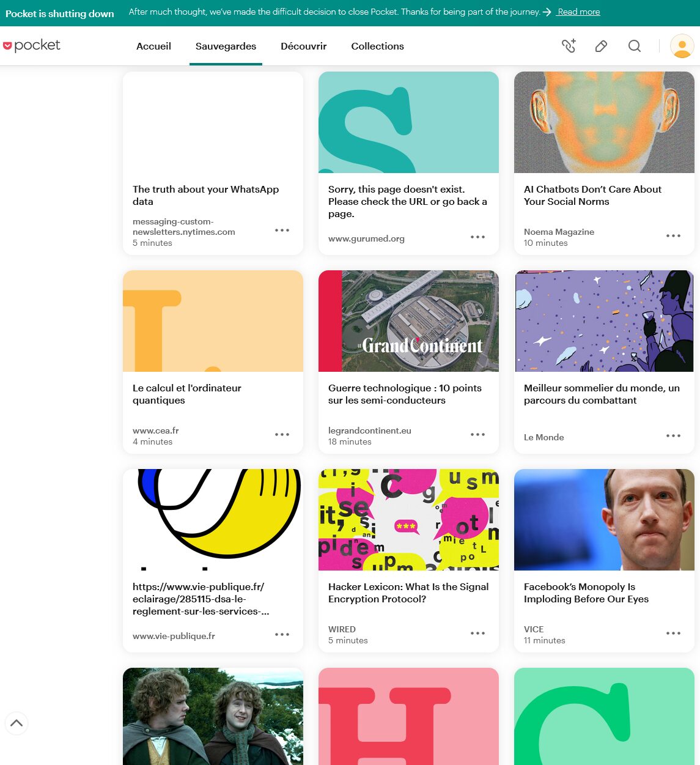Open 'Hacker Lexicon: What Is the Signal' title
The image size is (700, 765).
coord(408,593)
